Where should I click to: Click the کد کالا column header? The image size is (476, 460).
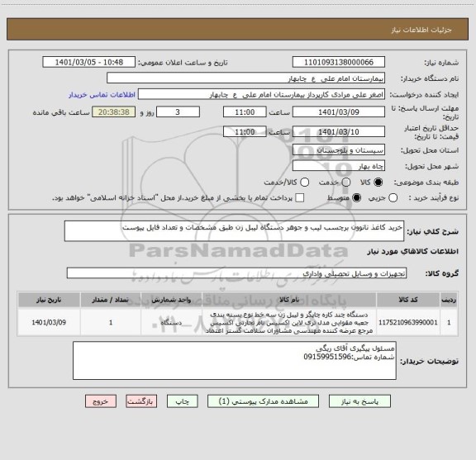click(x=408, y=300)
